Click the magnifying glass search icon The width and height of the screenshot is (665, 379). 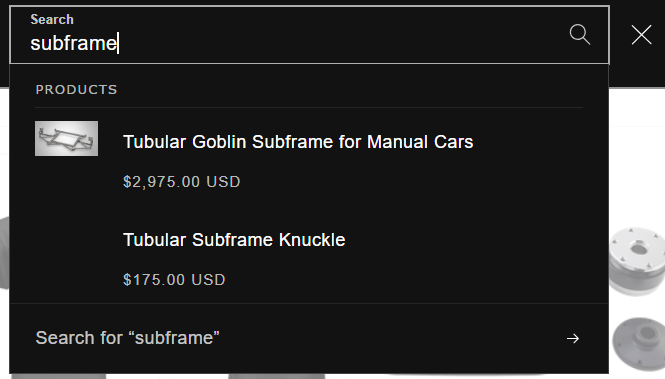point(580,34)
